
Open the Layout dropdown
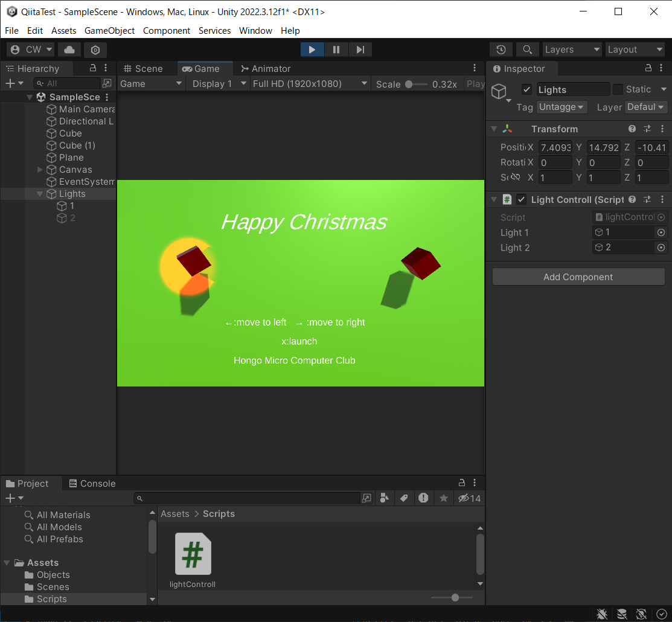(635, 50)
